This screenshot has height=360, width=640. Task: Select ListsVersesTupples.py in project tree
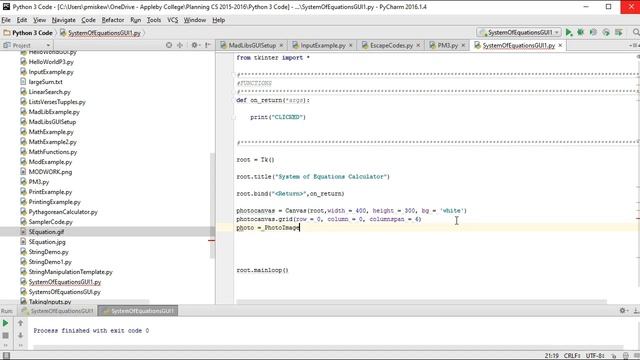click(57, 102)
